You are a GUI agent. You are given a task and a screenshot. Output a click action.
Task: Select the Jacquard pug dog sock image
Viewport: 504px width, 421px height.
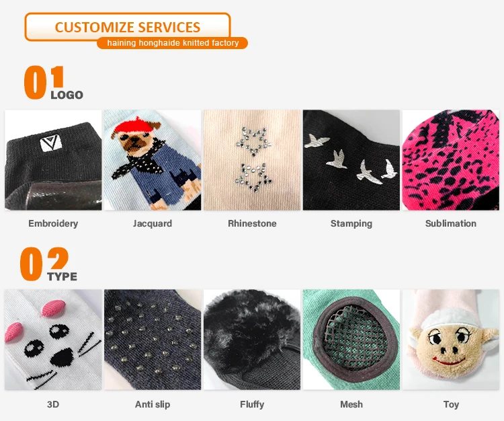153,160
